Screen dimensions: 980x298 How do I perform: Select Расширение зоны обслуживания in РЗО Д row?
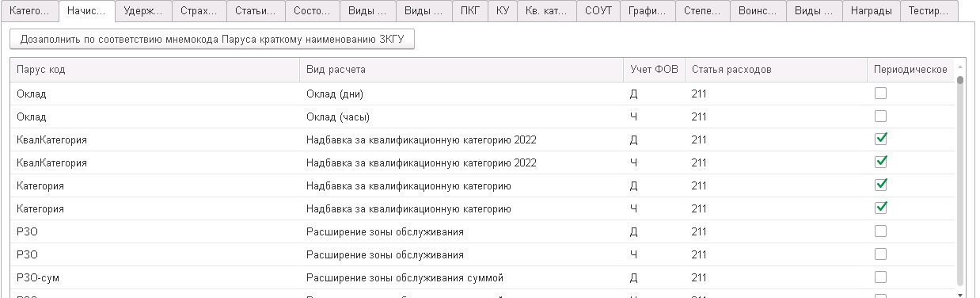pyautogui.click(x=462, y=231)
